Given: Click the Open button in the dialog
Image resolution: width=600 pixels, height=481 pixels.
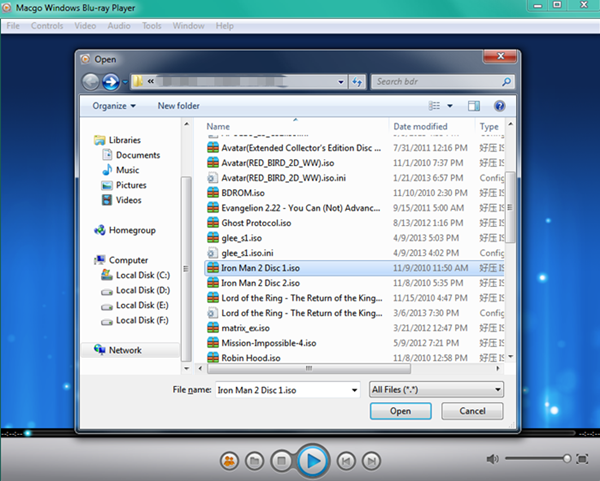Looking at the screenshot, I should tap(401, 411).
